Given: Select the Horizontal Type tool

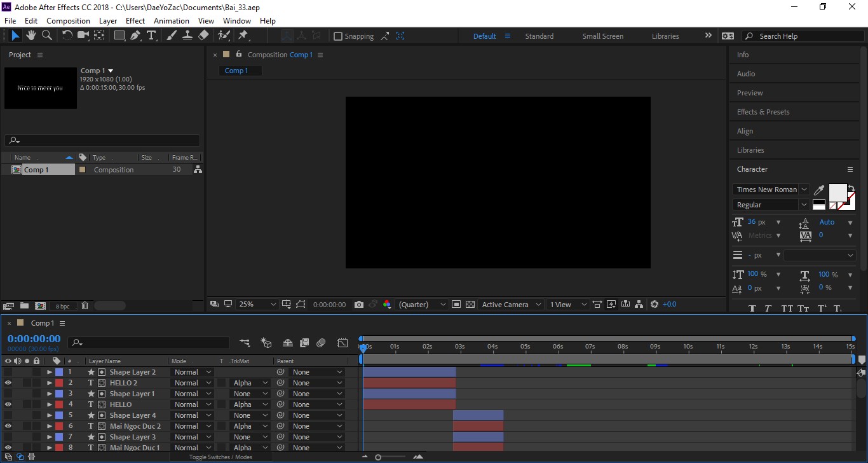Looking at the screenshot, I should pos(151,36).
